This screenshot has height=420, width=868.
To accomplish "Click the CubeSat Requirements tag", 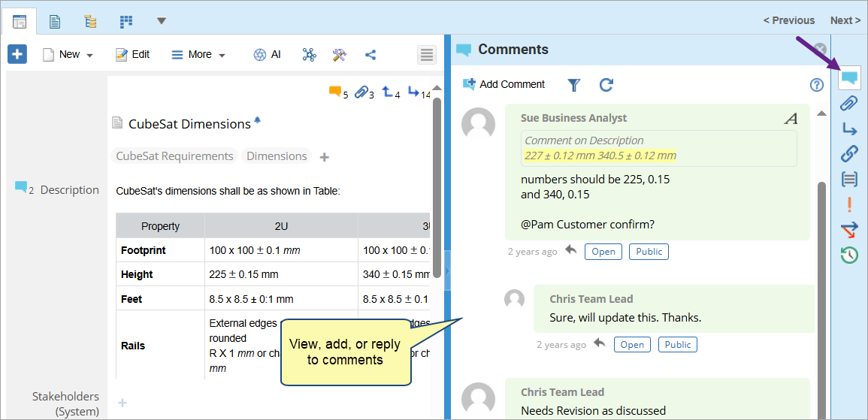I will (x=174, y=156).
